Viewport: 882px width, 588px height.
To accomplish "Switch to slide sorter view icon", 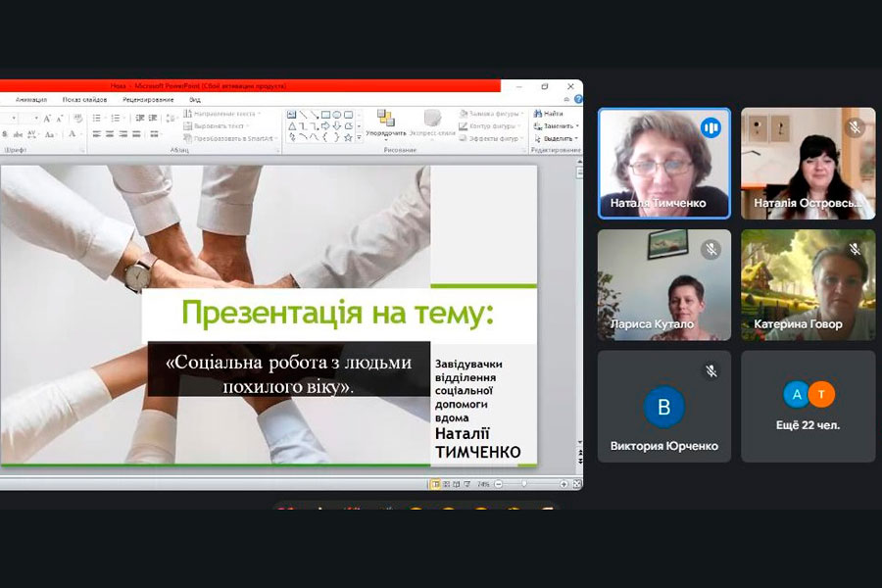I will tap(446, 484).
